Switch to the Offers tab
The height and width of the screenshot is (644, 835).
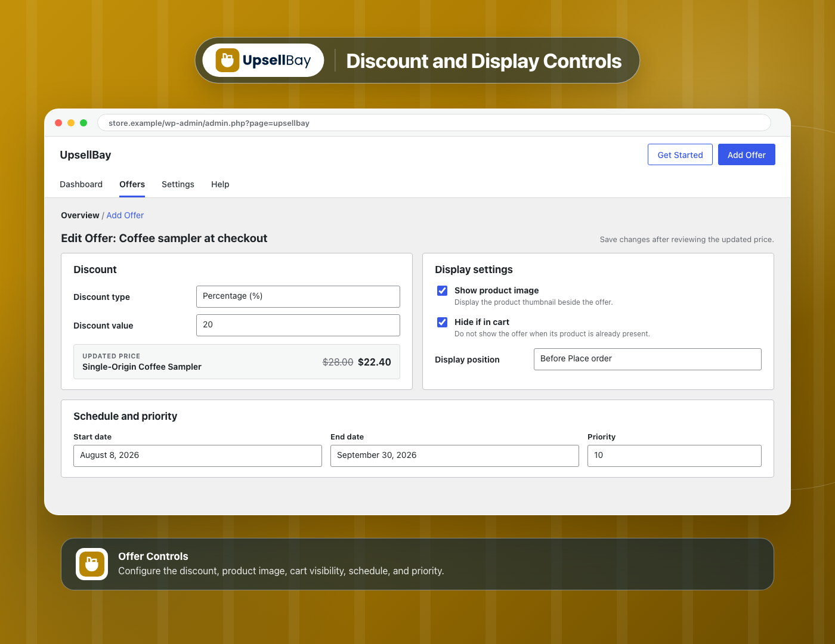pos(132,184)
